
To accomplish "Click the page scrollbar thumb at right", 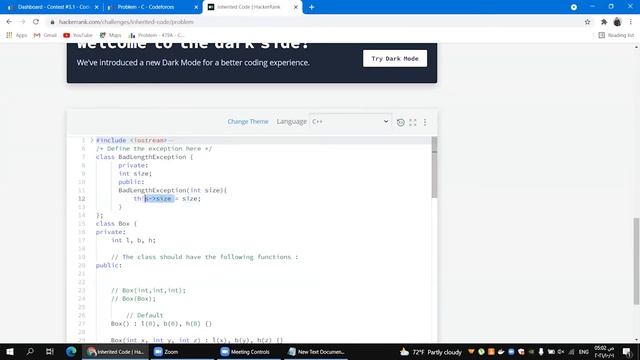I will 636,261.
